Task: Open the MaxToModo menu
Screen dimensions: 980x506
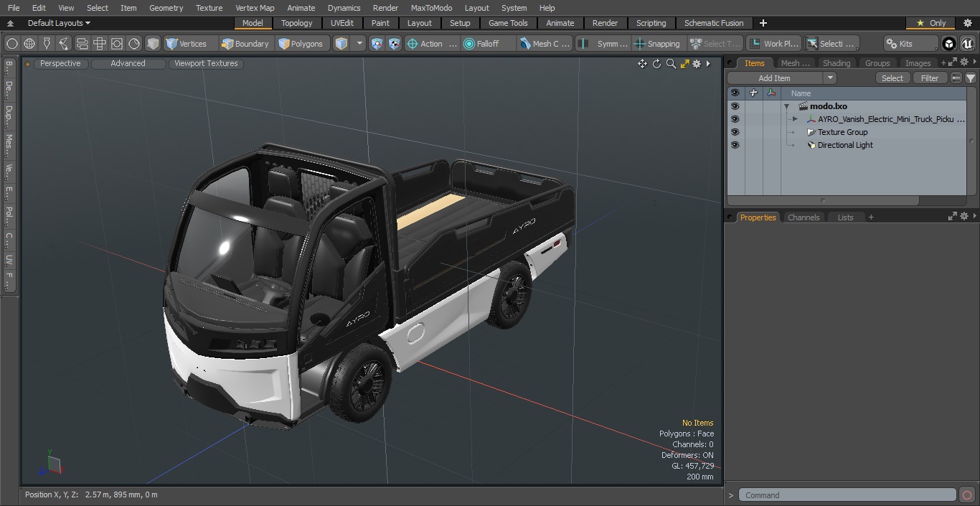Action: point(431,8)
